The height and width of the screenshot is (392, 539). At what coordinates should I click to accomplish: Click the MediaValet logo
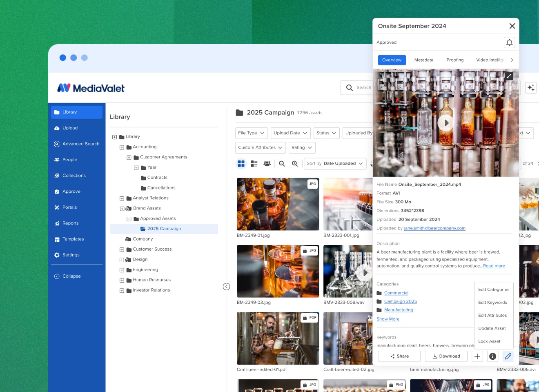[91, 88]
